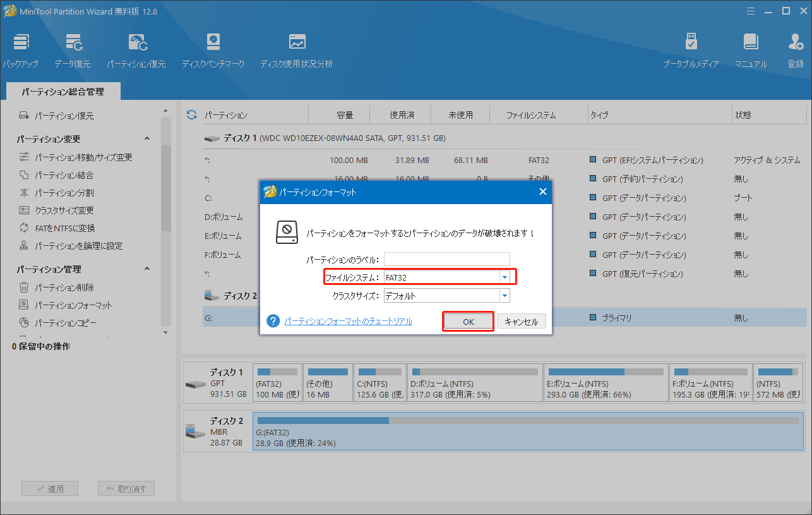Select the (FAT32) 100 MB block in map
Viewport: 812px width, 515px height.
tap(277, 383)
